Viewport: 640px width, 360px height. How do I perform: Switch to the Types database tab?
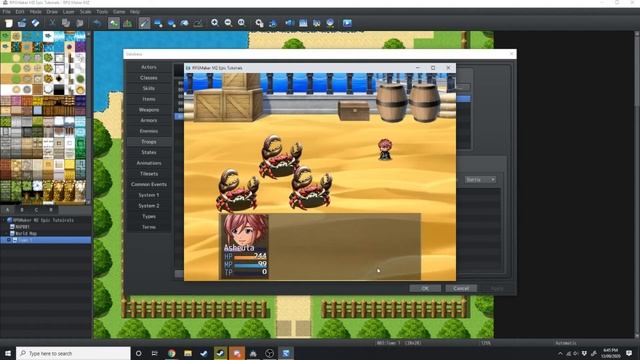pyautogui.click(x=149, y=216)
